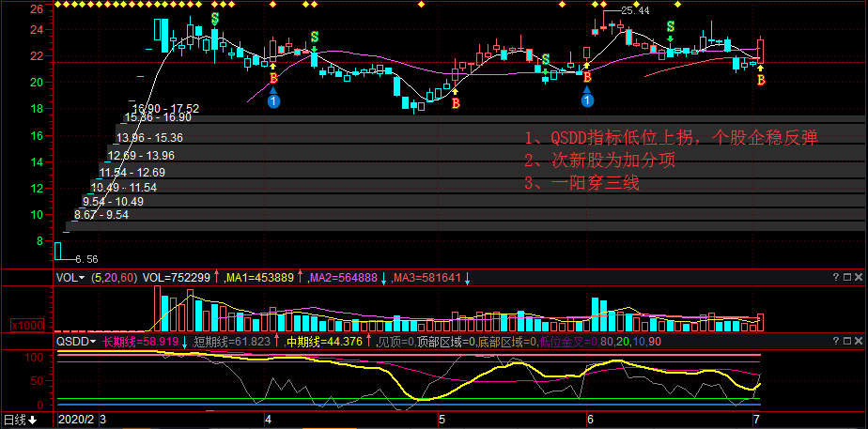This screenshot has height=429, width=868.
Task: Close the VOL volume panel
Action: [859, 278]
